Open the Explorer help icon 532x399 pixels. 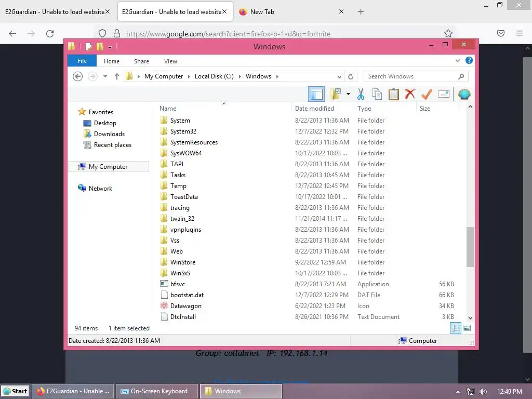tap(469, 60)
